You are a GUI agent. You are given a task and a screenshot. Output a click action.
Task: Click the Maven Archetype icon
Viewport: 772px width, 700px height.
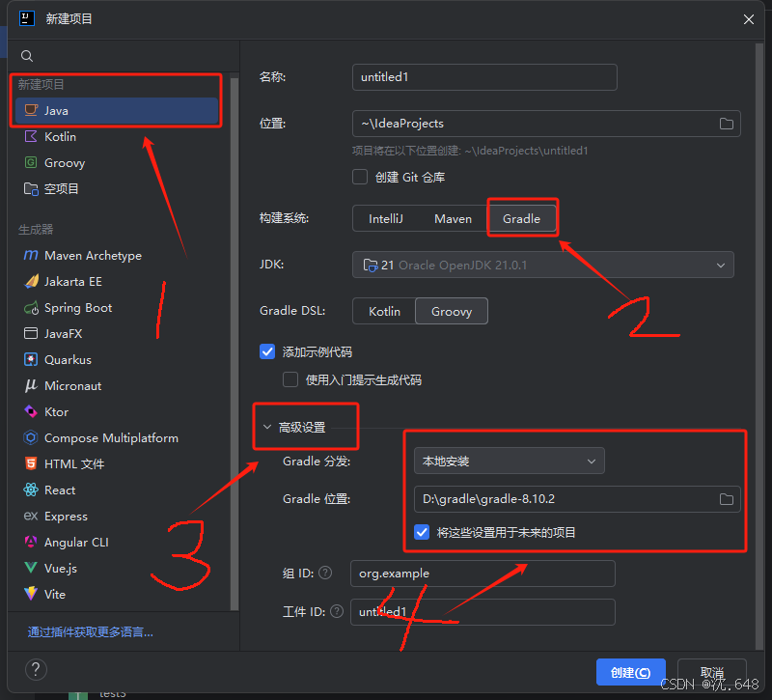click(x=31, y=255)
